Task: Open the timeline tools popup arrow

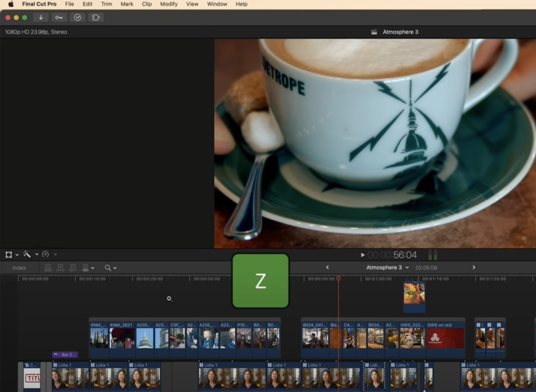Action: tap(115, 268)
